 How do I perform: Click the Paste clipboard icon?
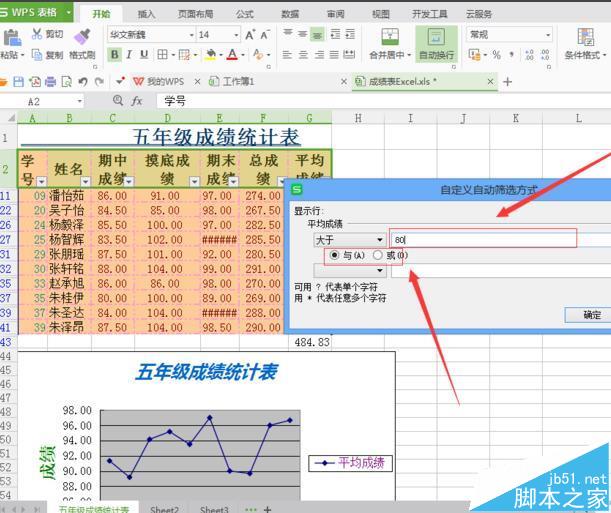point(12,38)
